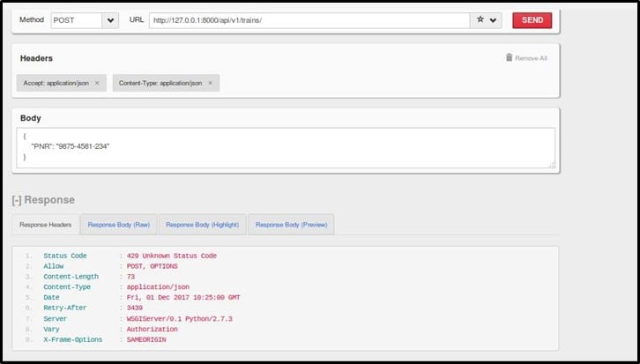
Task: Click inside the URL input field
Action: coord(309,19)
